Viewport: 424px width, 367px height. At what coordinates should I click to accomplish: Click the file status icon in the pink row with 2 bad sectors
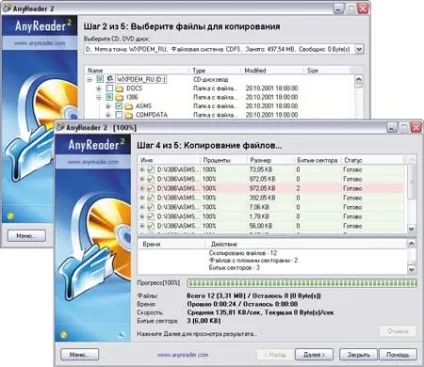point(150,188)
